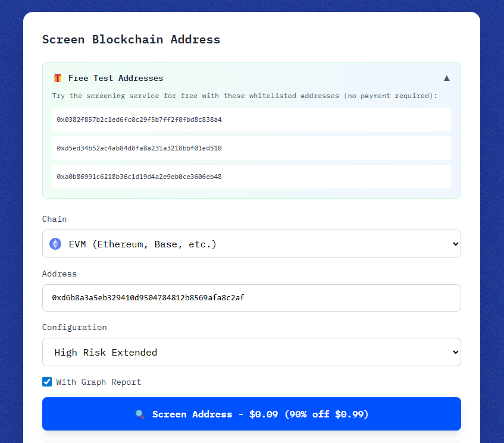Click the magnifier icon on Screen Address button
504x443 pixels.
coord(140,414)
